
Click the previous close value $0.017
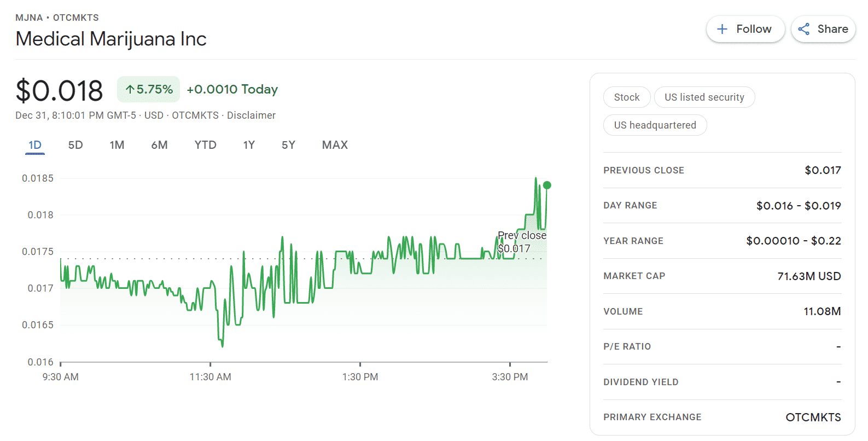pyautogui.click(x=823, y=170)
